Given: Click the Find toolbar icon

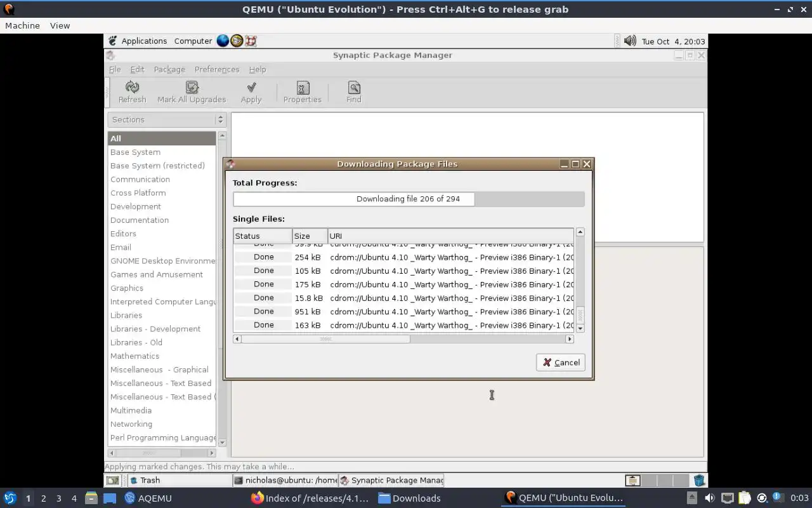Looking at the screenshot, I should 354,87.
